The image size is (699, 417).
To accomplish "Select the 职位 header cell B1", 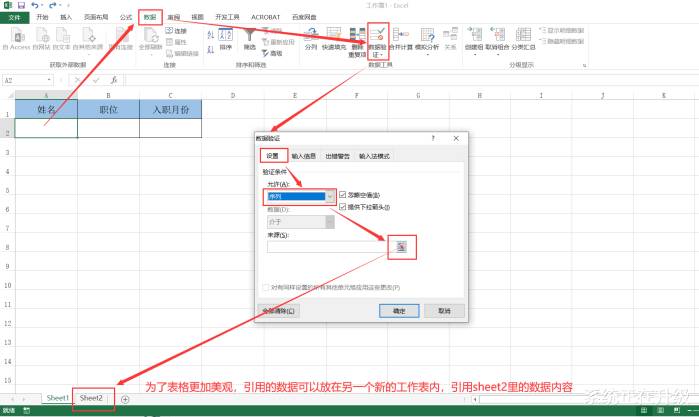I will pyautogui.click(x=108, y=109).
